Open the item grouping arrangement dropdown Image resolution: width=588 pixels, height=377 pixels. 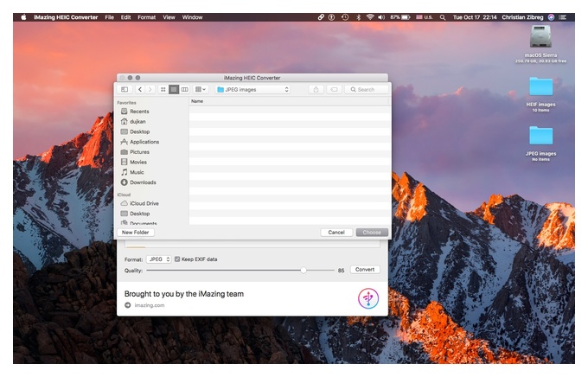click(x=201, y=89)
